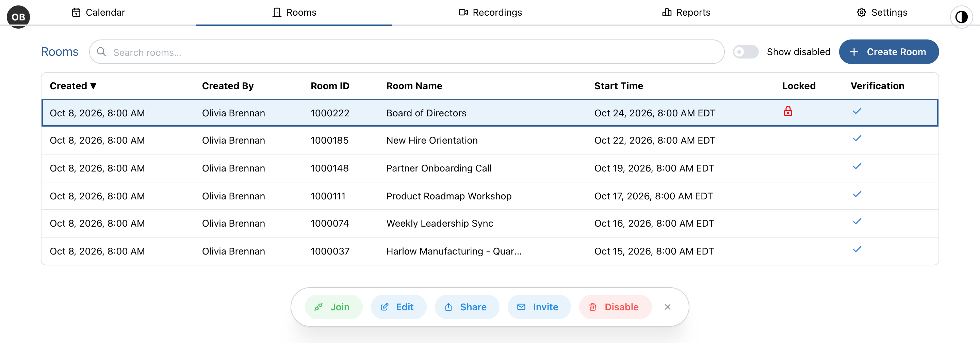Click the OB user avatar

pyautogui.click(x=18, y=17)
